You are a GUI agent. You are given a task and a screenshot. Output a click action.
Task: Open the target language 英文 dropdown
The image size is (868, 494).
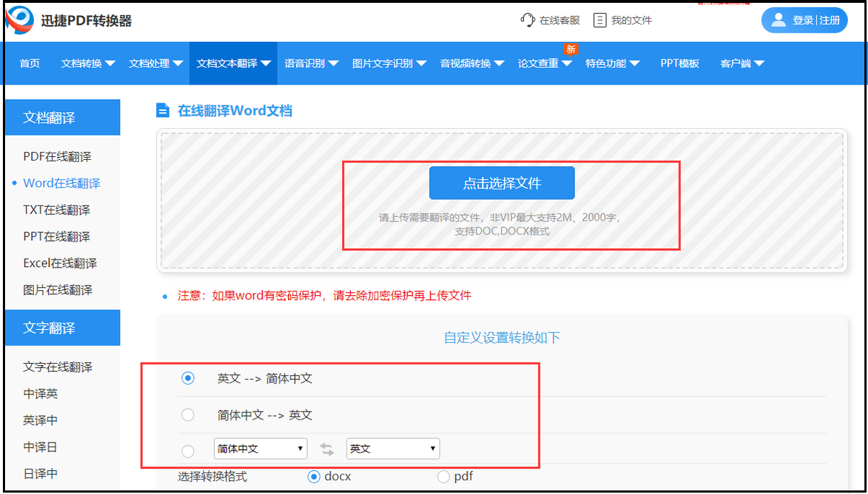point(393,448)
